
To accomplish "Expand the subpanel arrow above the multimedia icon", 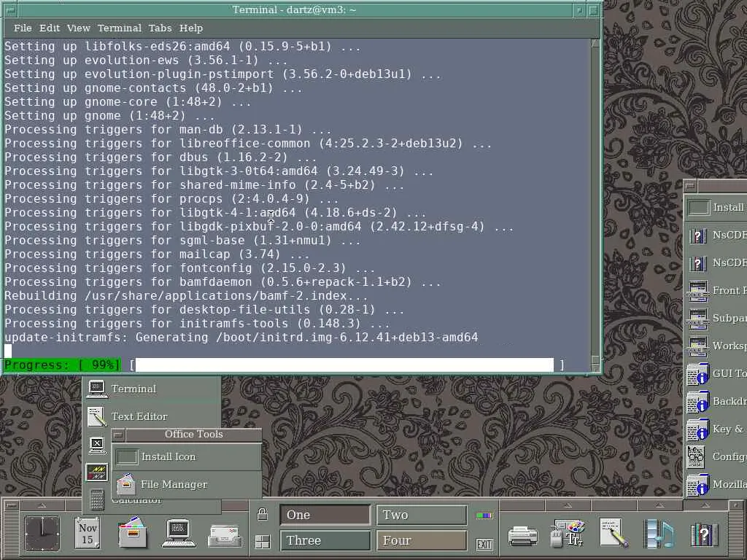I will pos(659,505).
